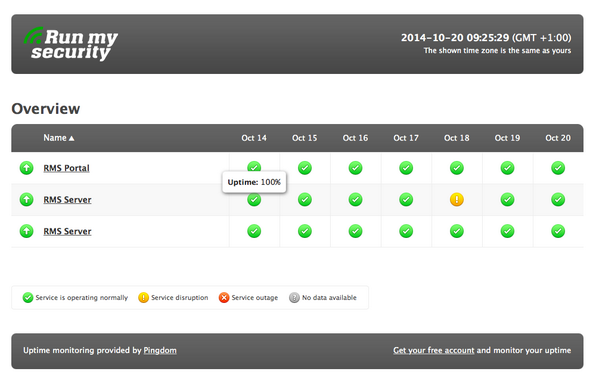The width and height of the screenshot is (599, 387).
Task: Click RMS Portal's Oct 20 green check icon
Action: [558, 168]
